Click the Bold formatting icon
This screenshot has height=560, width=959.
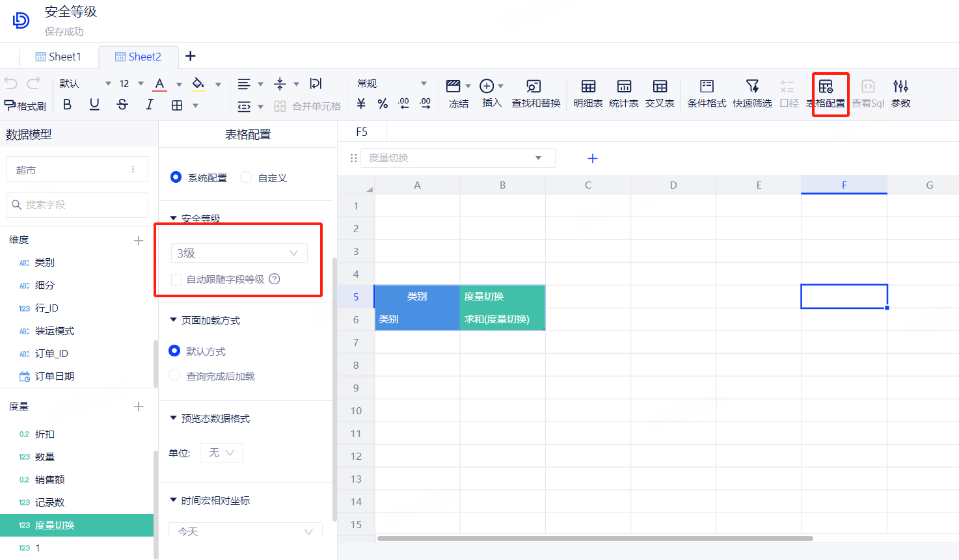pos(67,105)
